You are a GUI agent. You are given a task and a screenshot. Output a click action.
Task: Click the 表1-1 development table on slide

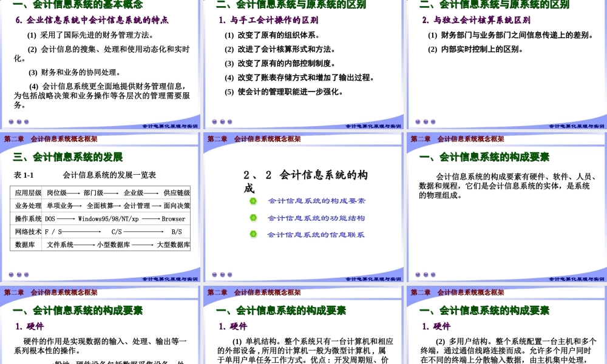[101, 215]
